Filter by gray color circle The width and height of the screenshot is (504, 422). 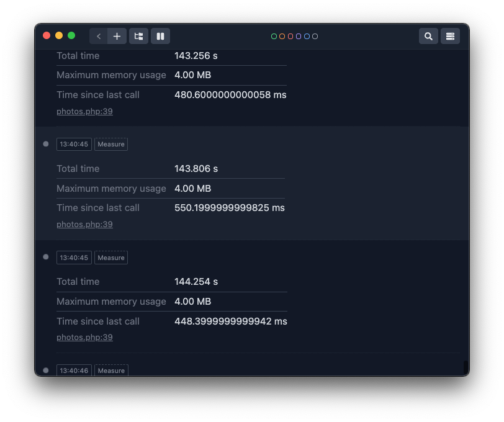[315, 37]
